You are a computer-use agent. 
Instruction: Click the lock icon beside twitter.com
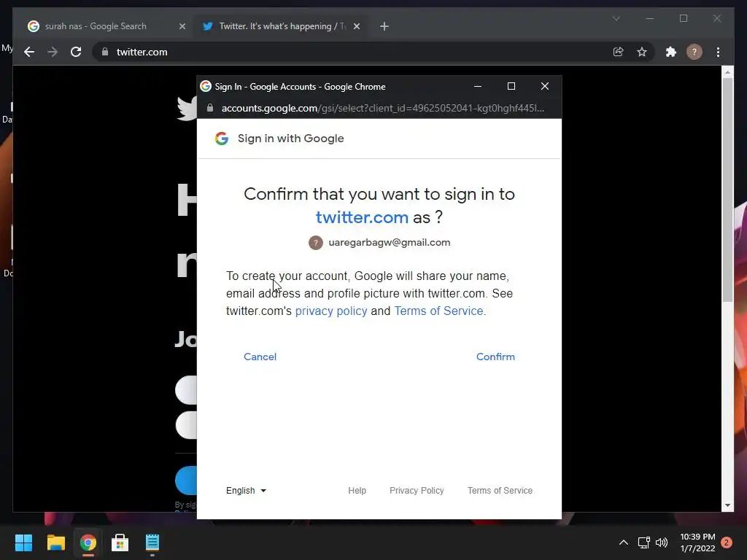(x=105, y=52)
